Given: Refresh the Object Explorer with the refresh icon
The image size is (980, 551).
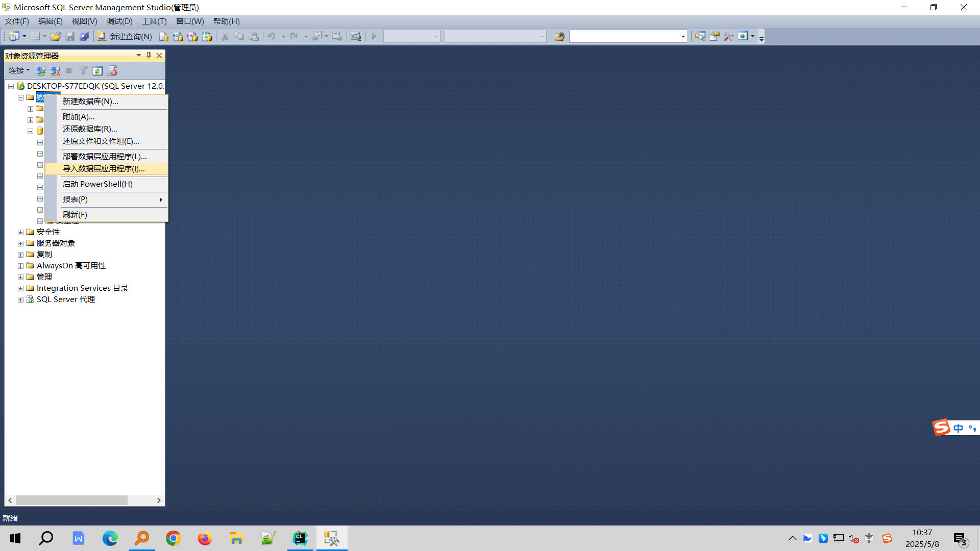Looking at the screenshot, I should (x=97, y=70).
